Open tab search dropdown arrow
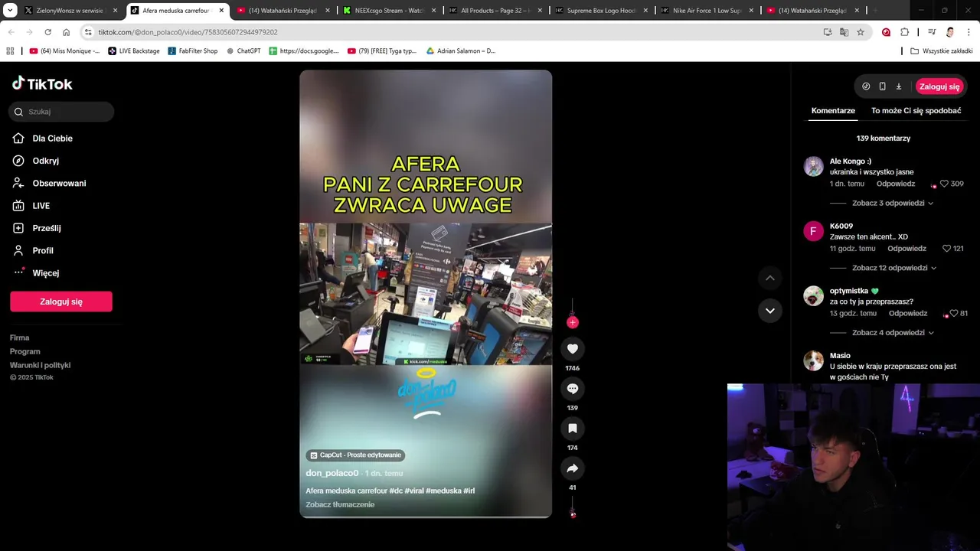980x551 pixels. [11, 11]
